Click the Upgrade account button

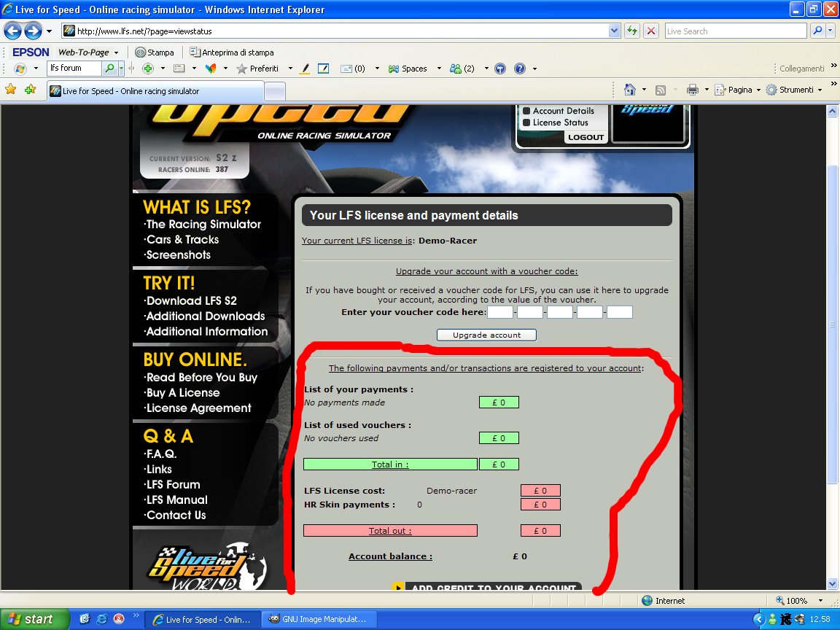click(486, 335)
